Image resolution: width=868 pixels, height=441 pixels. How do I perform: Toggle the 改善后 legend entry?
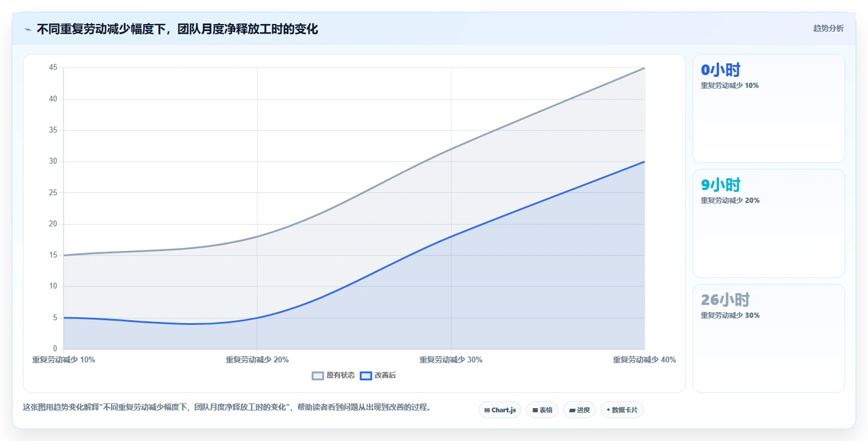click(378, 375)
